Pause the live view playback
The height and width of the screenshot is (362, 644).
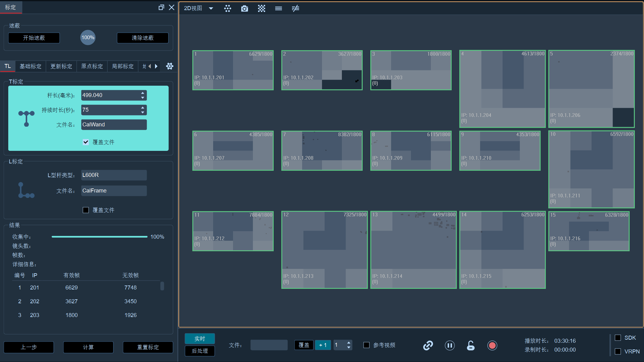pyautogui.click(x=450, y=345)
